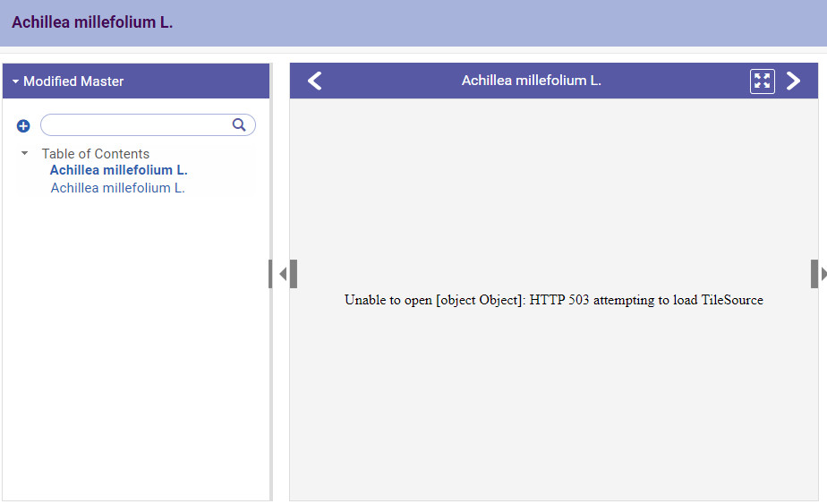Open the second Achillea millefolium L. link
The height and width of the screenshot is (504, 827).
point(117,188)
